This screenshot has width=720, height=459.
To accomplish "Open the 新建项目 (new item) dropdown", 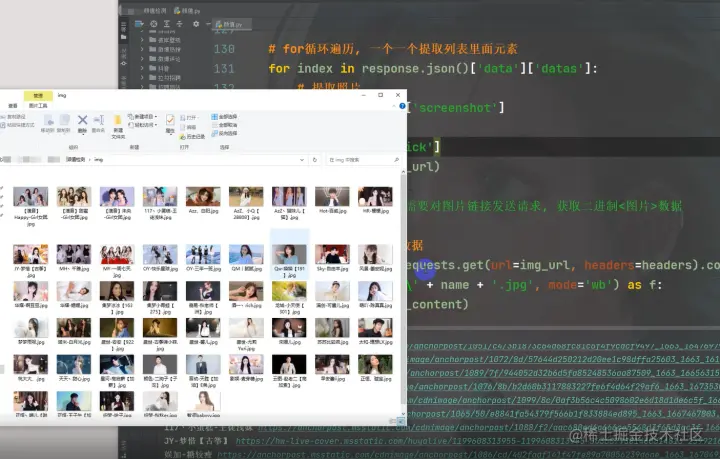I will pyautogui.click(x=142, y=117).
